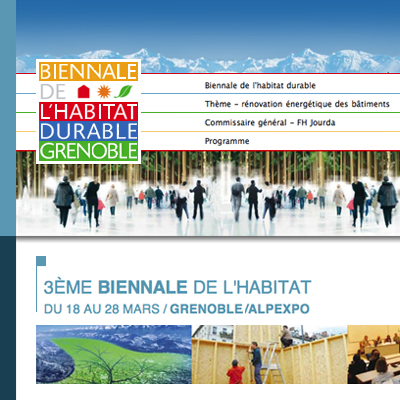Open the green landscape thumbnail image
The height and width of the screenshot is (400, 400).
click(114, 354)
